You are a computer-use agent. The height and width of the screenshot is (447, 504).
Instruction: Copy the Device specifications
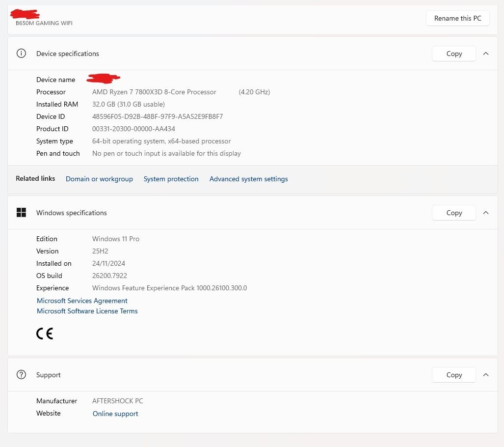coord(454,54)
